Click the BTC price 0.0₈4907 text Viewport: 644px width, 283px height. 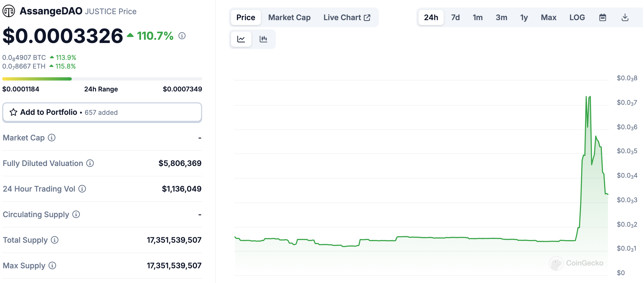click(24, 58)
